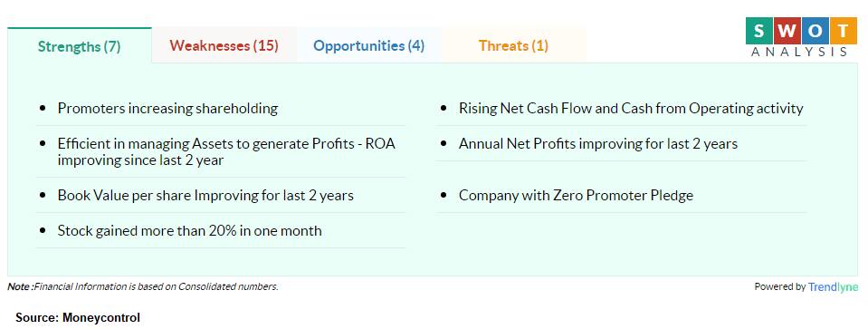The height and width of the screenshot is (329, 868).
Task: Click the blue O tile in SWOT logo
Action: click(x=815, y=31)
